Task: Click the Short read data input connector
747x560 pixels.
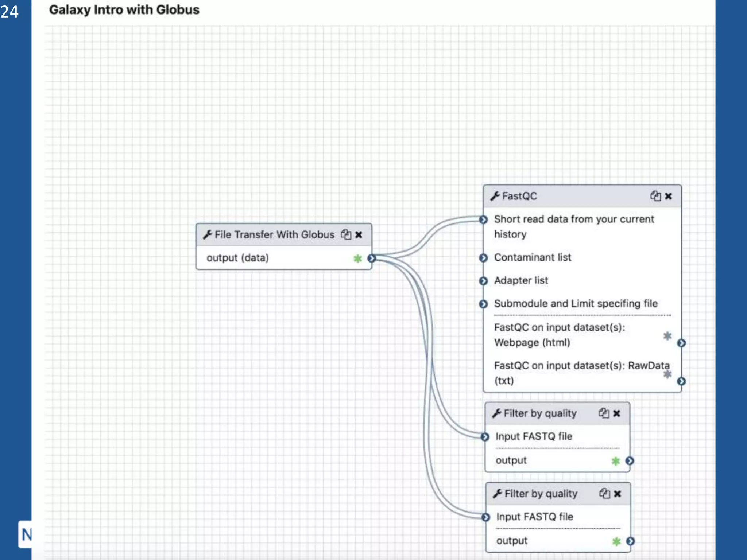Action: click(x=483, y=219)
